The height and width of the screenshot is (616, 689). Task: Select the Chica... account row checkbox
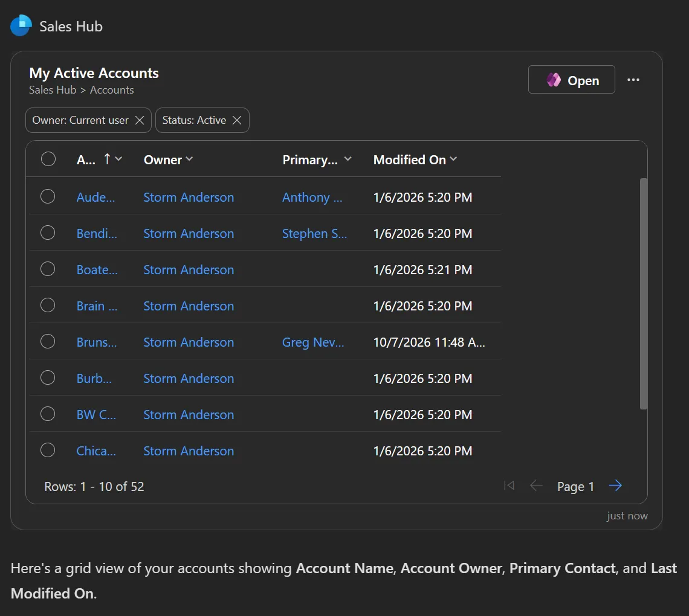tap(48, 450)
